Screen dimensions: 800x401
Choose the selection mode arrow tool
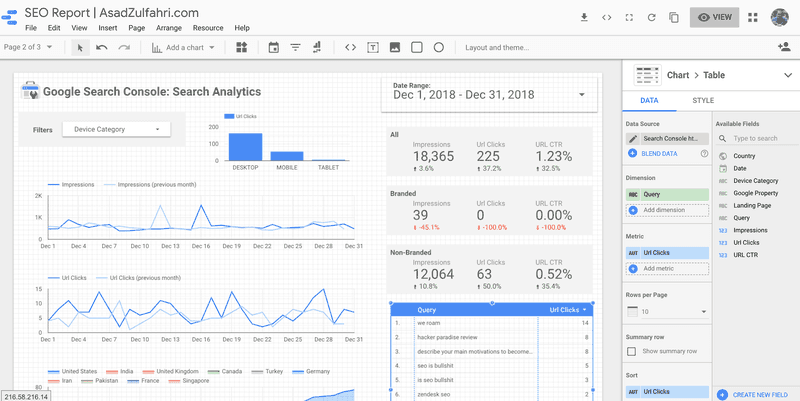[x=80, y=47]
